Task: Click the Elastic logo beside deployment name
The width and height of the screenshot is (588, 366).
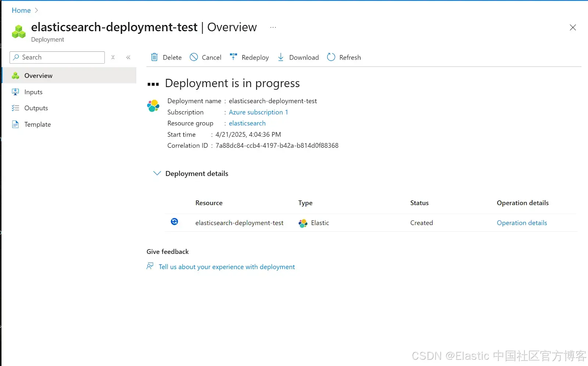Action: (153, 106)
